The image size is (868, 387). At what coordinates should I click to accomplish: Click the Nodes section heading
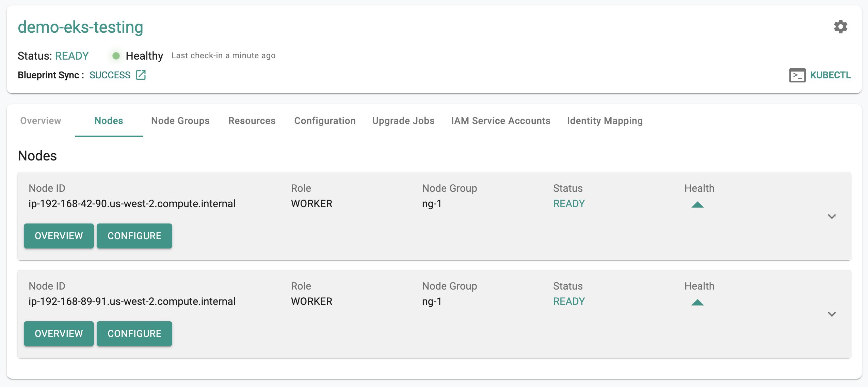37,156
